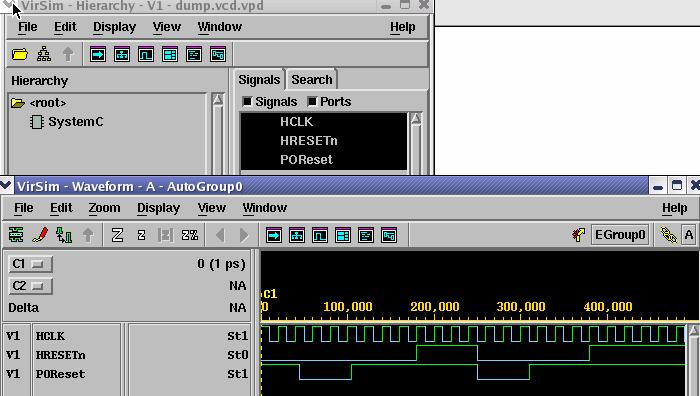The image size is (700, 396).
Task: Open Source window icon in Waveform toolbar
Action: pos(366,235)
